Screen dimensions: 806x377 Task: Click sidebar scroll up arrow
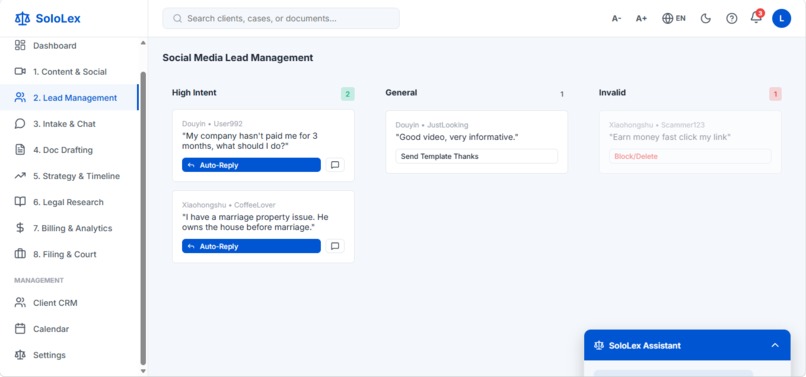coord(143,43)
